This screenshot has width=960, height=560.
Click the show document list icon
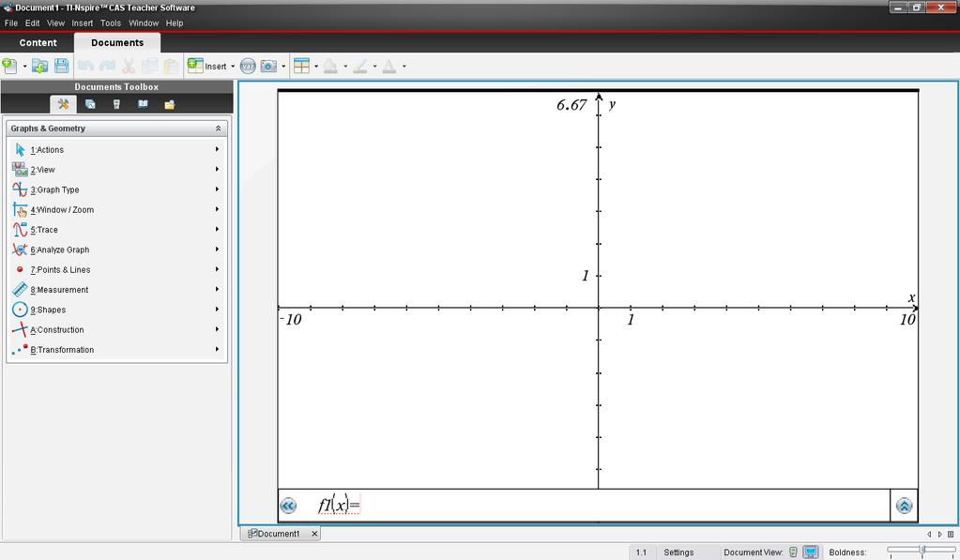[x=951, y=535]
